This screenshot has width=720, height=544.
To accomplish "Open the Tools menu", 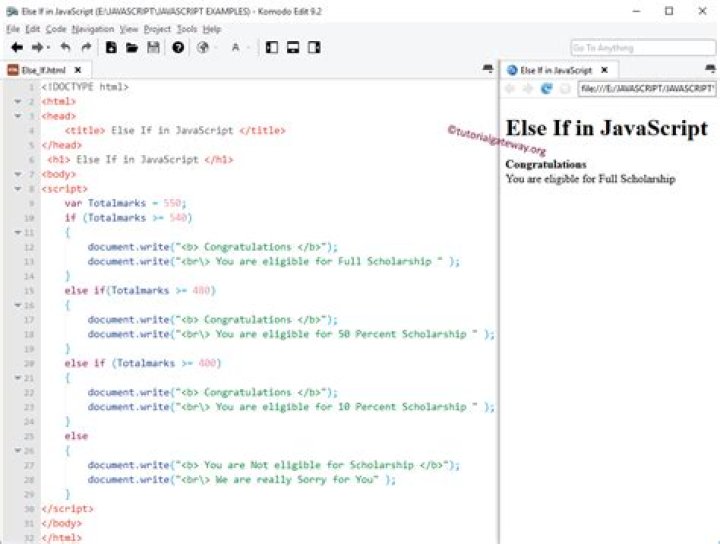I will tap(187, 29).
